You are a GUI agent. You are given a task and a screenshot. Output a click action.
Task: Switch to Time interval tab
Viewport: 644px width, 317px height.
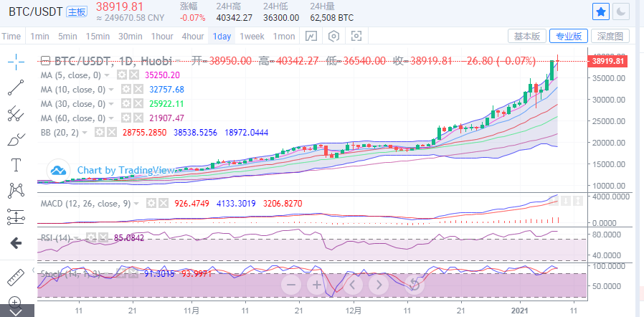click(x=11, y=36)
